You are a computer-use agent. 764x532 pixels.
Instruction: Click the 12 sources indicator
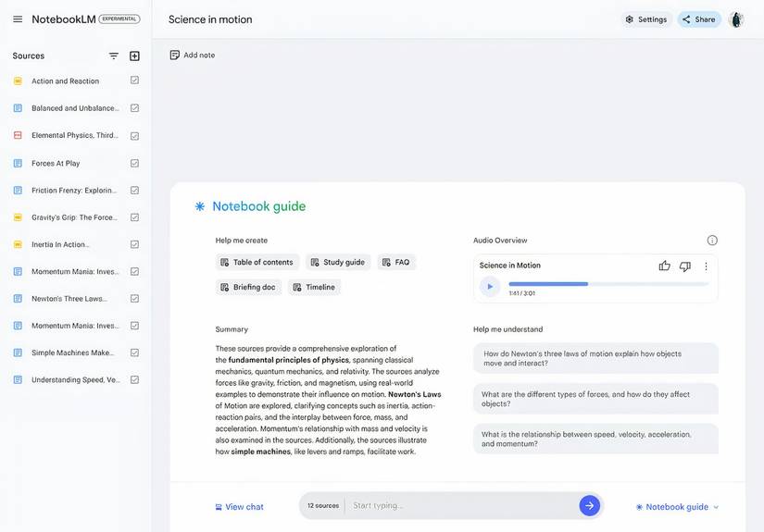(x=323, y=506)
